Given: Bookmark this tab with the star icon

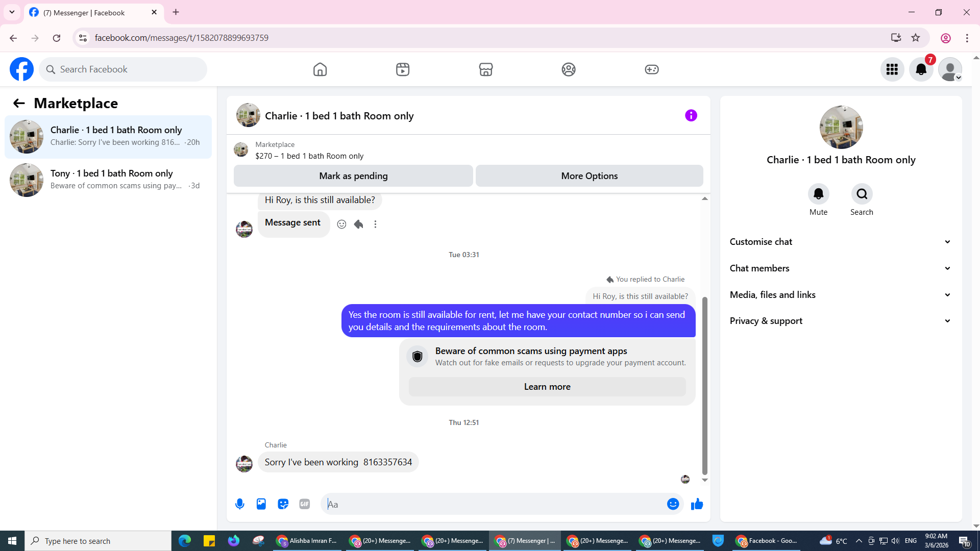Looking at the screenshot, I should (x=916, y=38).
